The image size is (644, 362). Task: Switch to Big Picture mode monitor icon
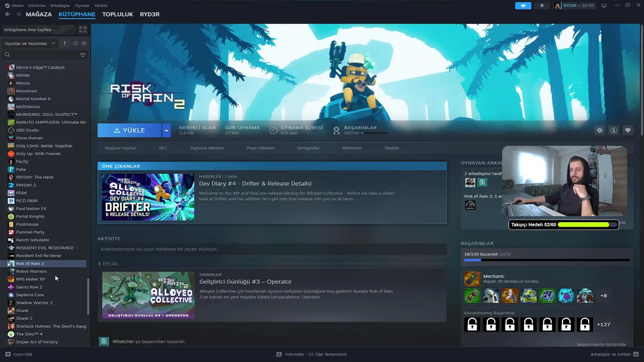click(x=604, y=6)
